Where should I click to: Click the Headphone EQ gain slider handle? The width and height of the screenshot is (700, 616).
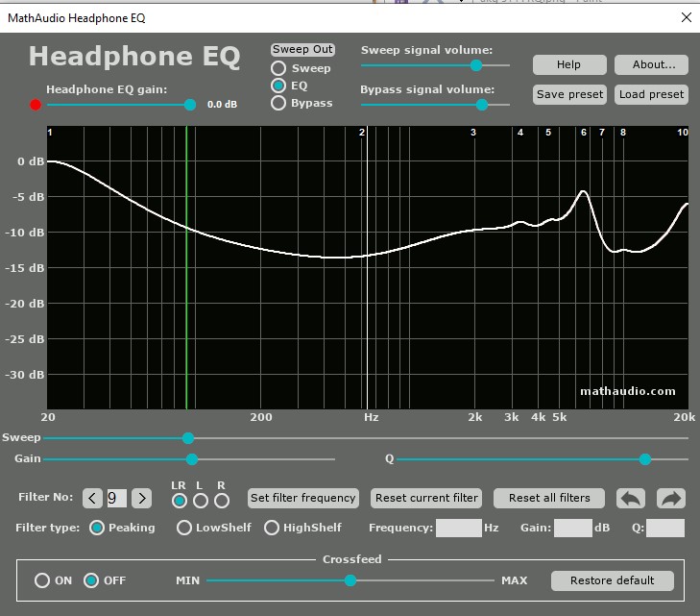pyautogui.click(x=190, y=105)
